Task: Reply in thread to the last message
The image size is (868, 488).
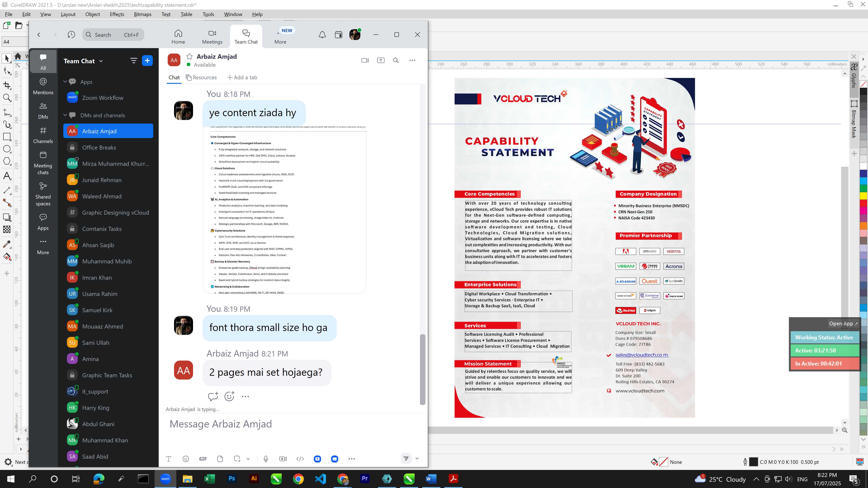Action: 213,396
